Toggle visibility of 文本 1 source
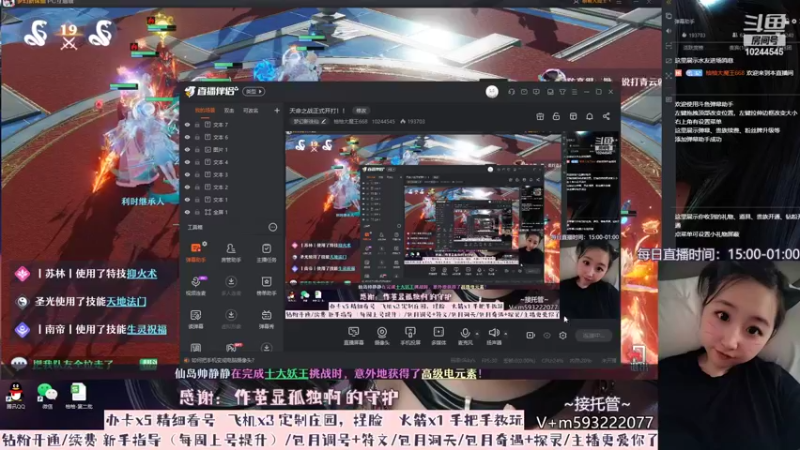800x450 pixels. pyautogui.click(x=187, y=199)
